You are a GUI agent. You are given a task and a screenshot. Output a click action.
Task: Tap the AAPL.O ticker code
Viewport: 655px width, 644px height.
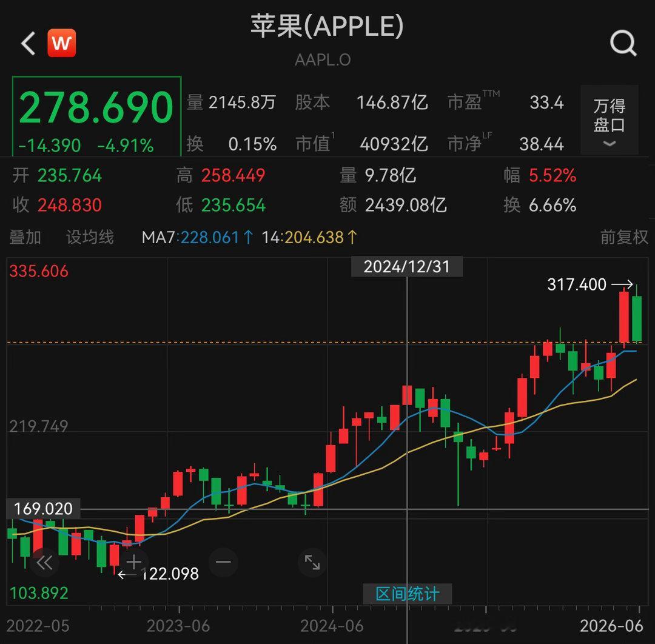323,60
